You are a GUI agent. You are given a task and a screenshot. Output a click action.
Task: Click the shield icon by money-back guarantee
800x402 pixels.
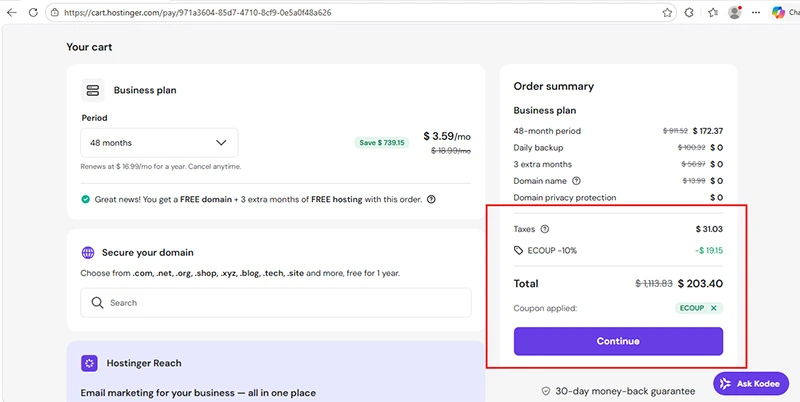pyautogui.click(x=546, y=391)
